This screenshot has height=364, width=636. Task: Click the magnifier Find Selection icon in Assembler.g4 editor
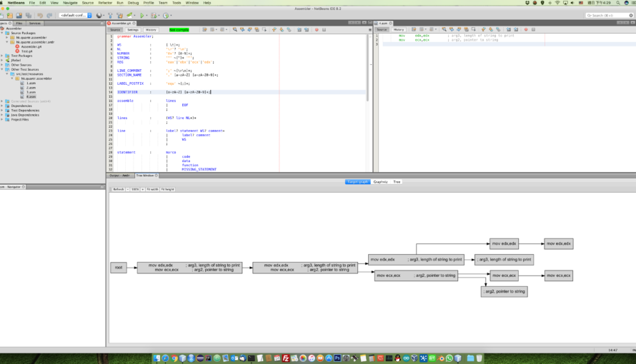(x=235, y=29)
